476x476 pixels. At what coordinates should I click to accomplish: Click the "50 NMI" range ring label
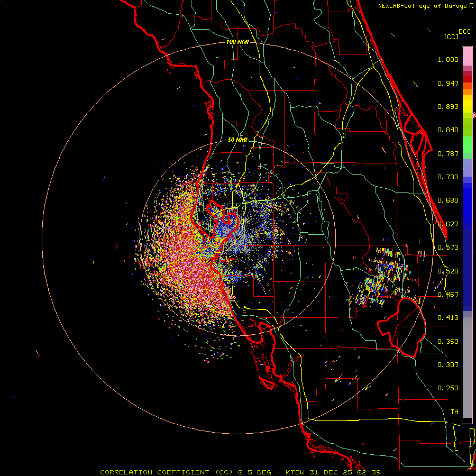point(237,140)
